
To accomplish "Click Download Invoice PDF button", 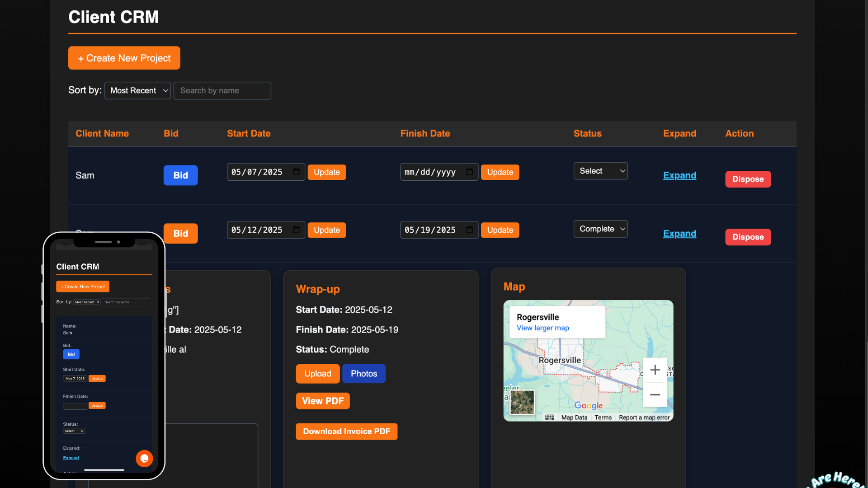I will click(346, 432).
